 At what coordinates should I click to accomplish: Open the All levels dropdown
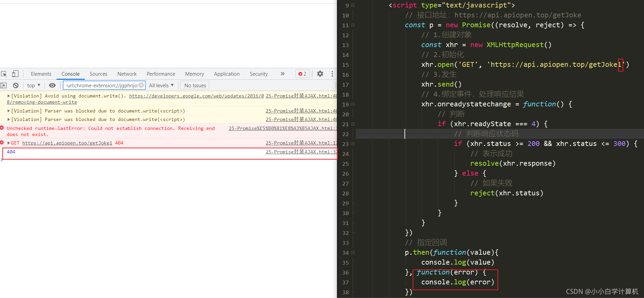[161, 85]
